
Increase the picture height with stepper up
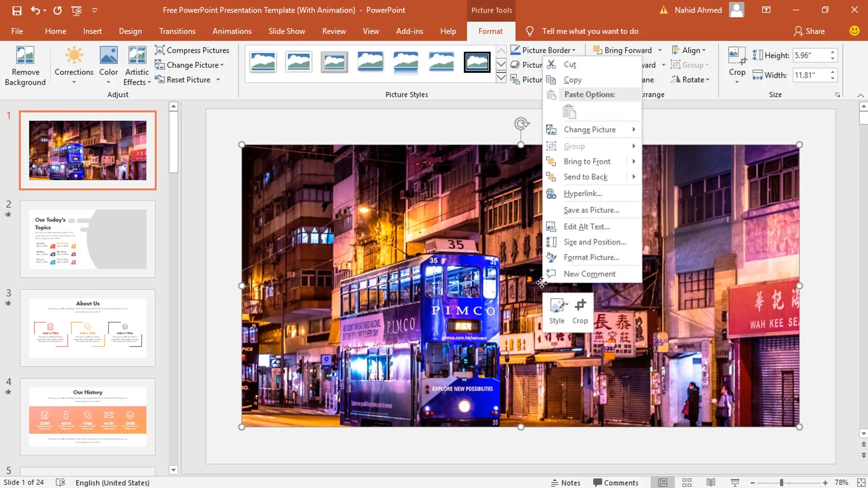[832, 52]
